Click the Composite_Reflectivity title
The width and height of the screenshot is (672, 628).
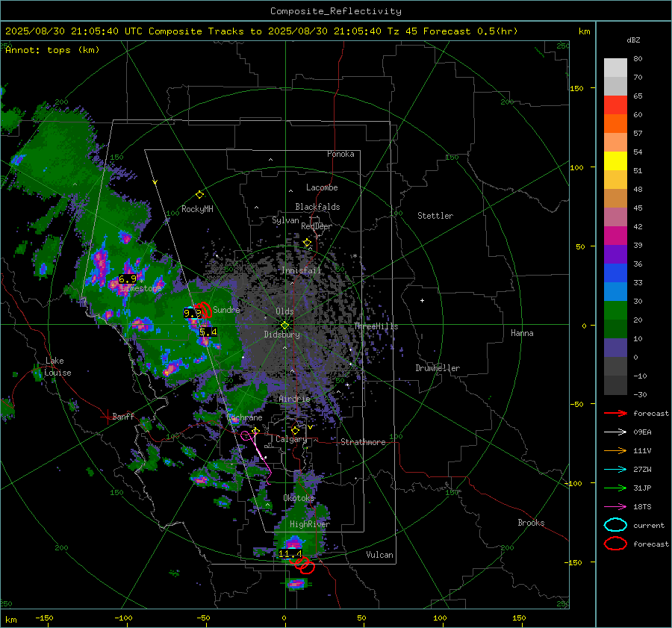coord(336,11)
